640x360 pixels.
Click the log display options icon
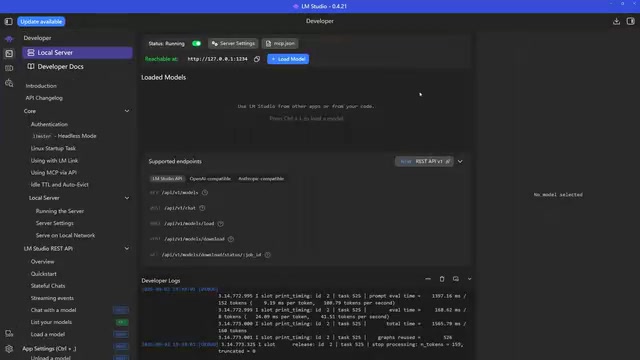click(456, 279)
